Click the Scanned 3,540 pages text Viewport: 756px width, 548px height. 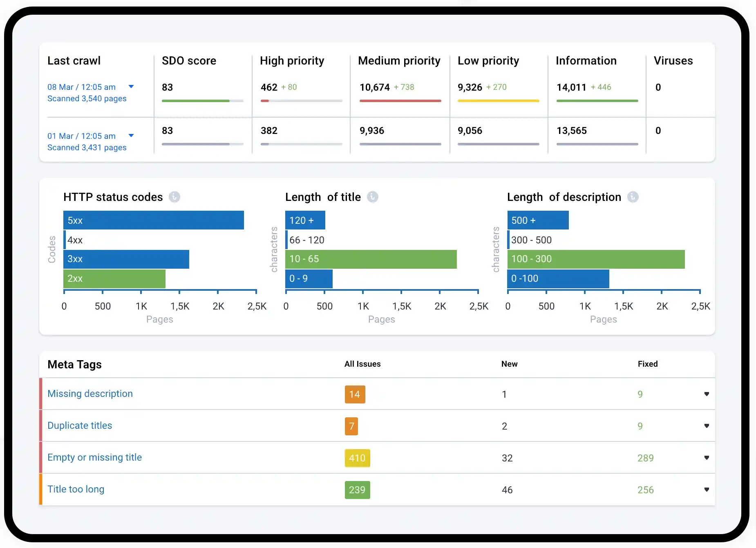pyautogui.click(x=87, y=98)
